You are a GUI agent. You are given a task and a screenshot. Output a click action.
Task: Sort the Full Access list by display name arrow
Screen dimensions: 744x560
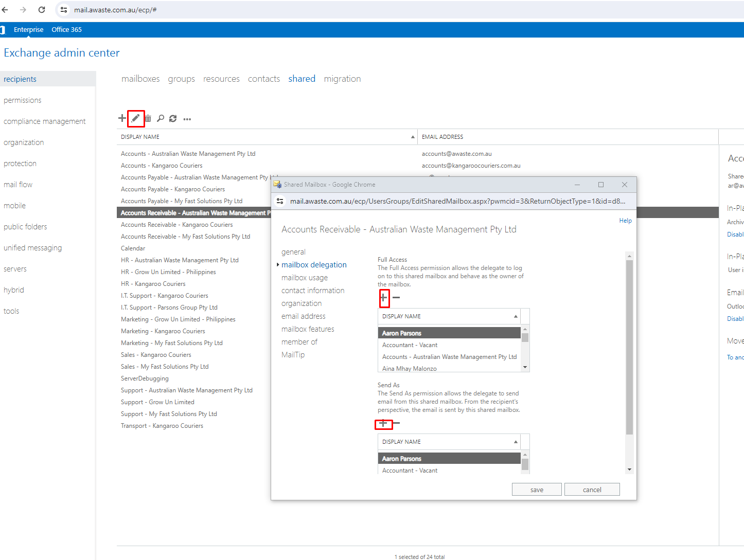(x=516, y=316)
